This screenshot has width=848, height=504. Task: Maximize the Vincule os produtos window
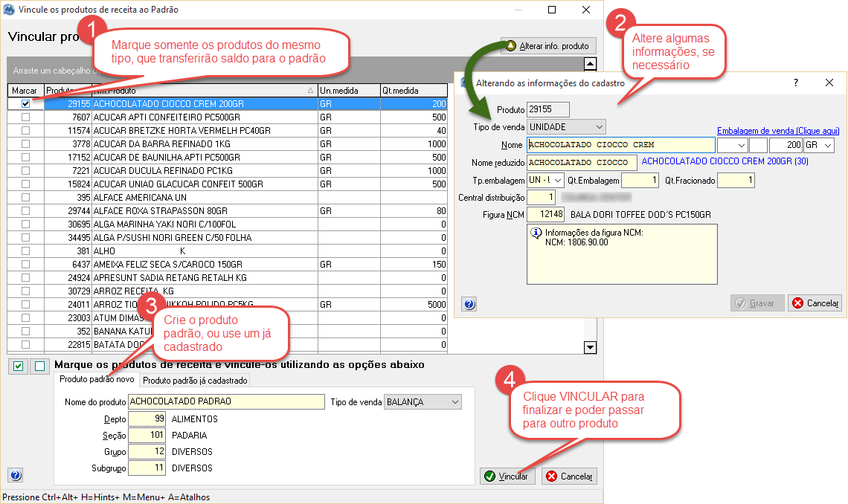tap(552, 10)
